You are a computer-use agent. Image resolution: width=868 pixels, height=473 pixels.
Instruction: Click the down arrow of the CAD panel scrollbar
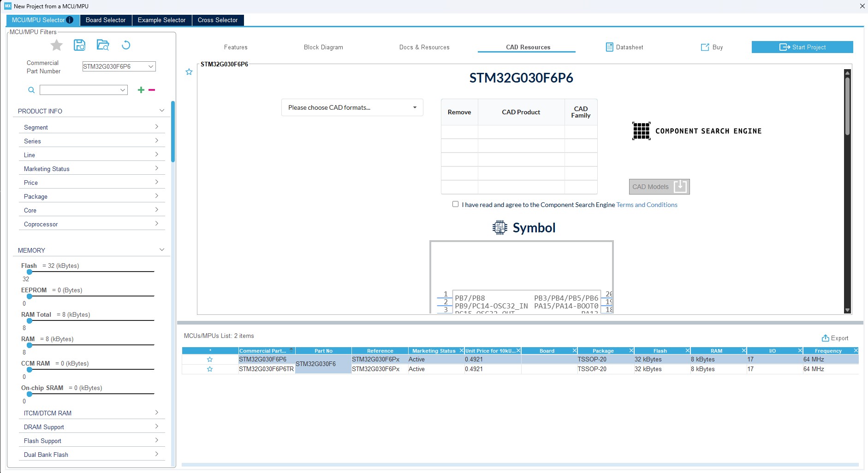(847, 310)
